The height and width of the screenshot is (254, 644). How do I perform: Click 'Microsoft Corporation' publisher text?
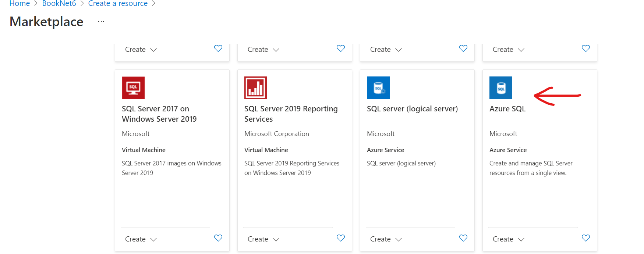pyautogui.click(x=277, y=134)
